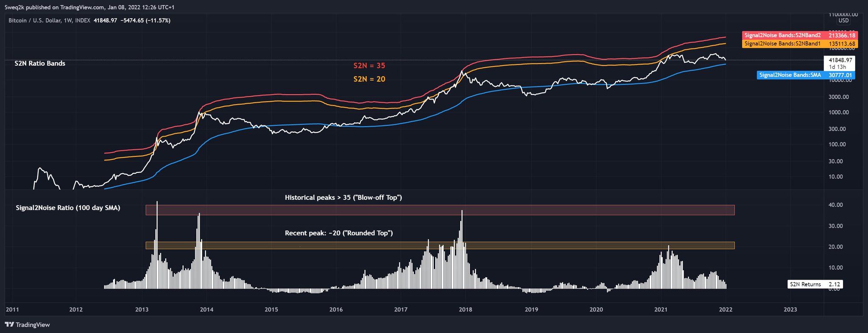This screenshot has width=868, height=333.
Task: Click the current price label 41848.97
Action: [840, 60]
